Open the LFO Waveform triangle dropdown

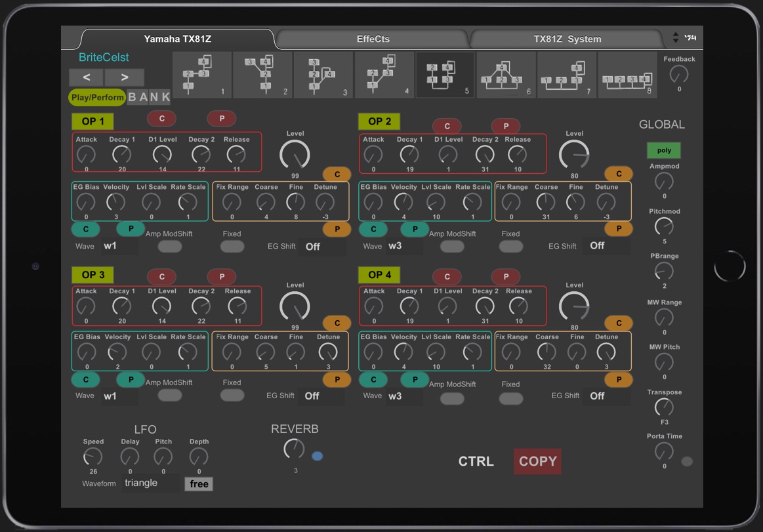point(151,483)
